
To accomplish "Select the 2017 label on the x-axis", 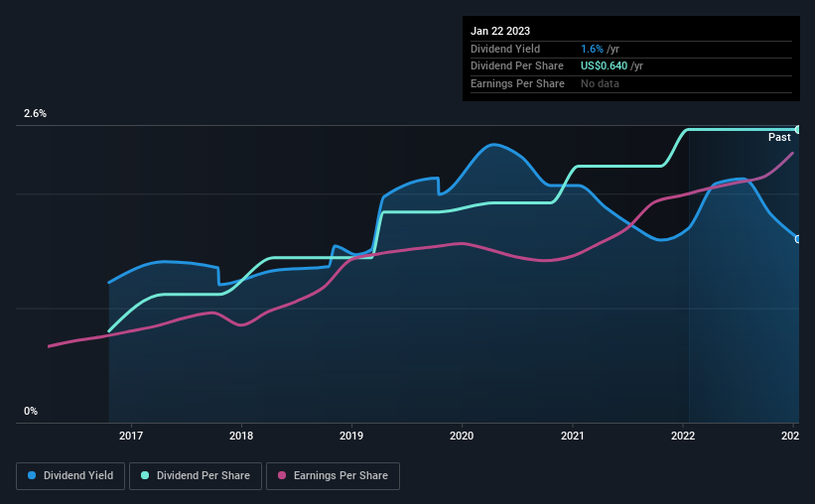I will pos(131,436).
